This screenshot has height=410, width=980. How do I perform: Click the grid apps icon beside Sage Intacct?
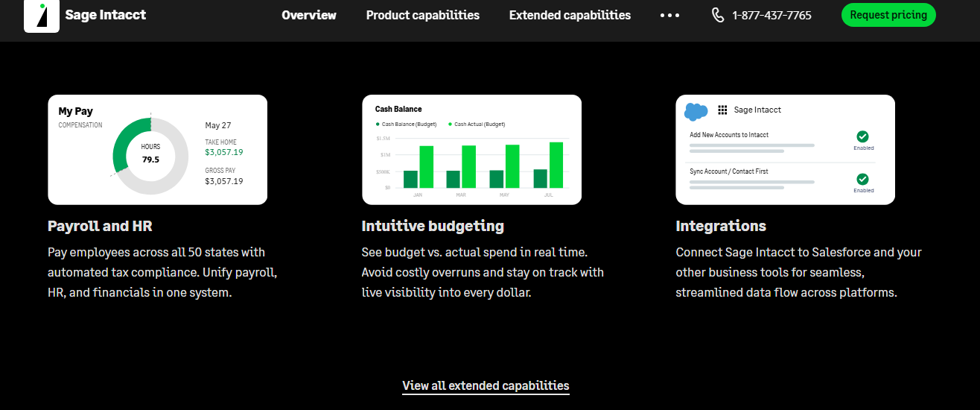[722, 110]
